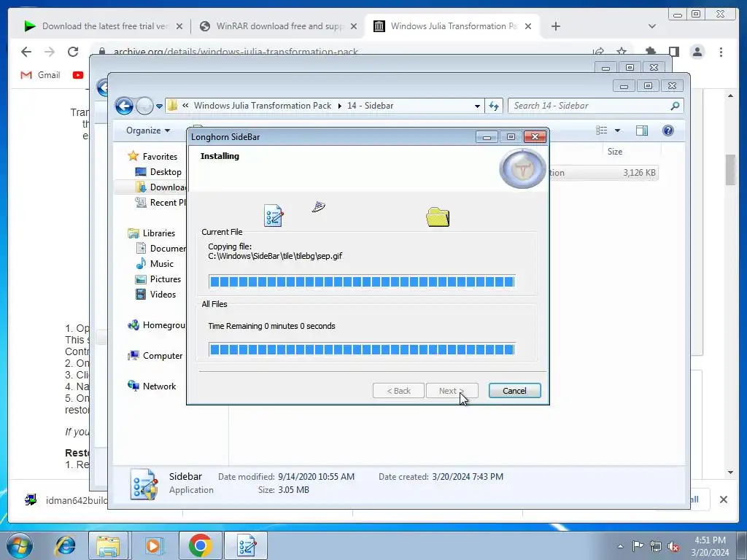The image size is (747, 560).
Task: Click the muted volume icon in tray
Action: click(673, 546)
